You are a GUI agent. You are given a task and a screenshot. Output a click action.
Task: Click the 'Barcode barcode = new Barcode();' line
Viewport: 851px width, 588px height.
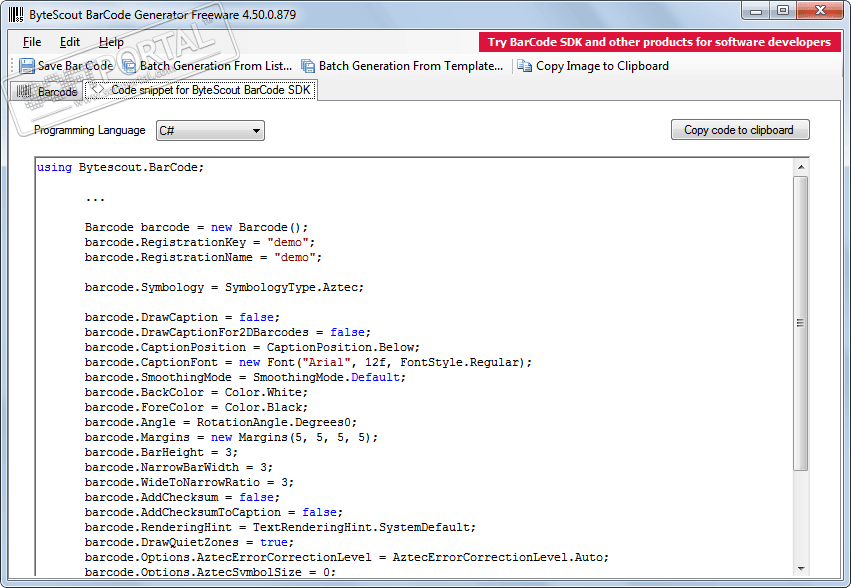tap(196, 227)
